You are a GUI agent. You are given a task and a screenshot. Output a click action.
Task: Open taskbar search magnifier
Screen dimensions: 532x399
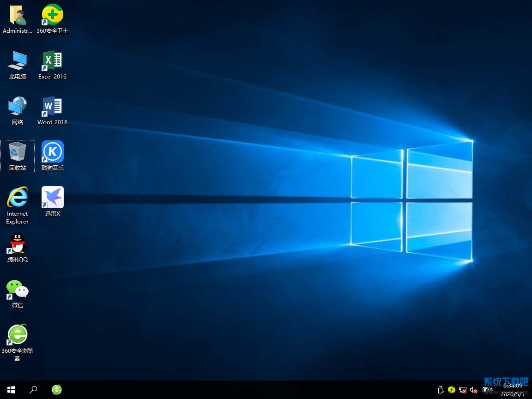(x=33, y=390)
